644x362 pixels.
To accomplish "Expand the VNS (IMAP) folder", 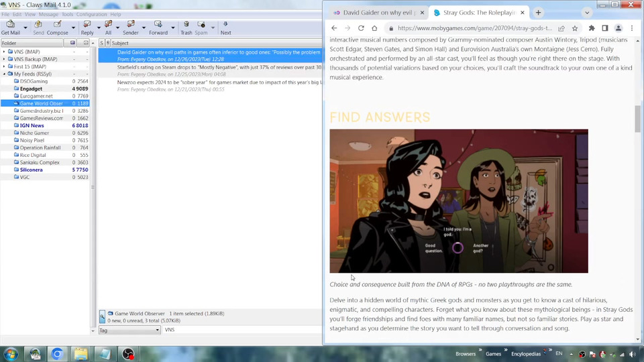I will (4, 52).
